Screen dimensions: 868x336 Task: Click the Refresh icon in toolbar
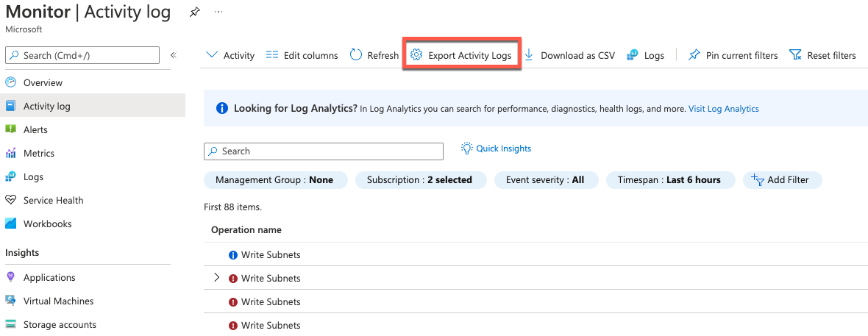[356, 55]
